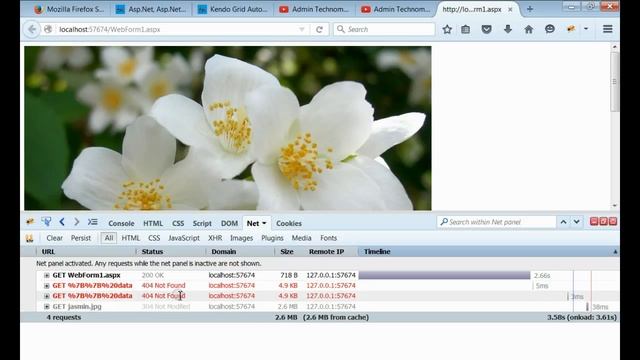Open the Downloads arrow icon
The image size is (640, 360).
[508, 29]
